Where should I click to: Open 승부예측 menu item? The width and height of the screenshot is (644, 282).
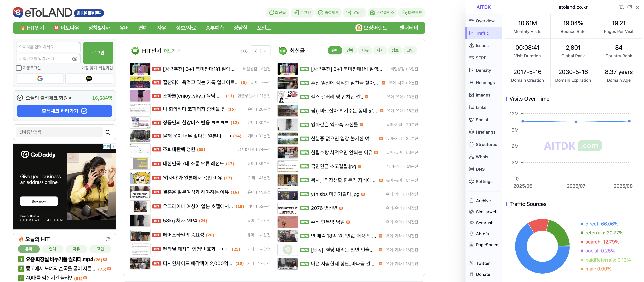click(215, 28)
